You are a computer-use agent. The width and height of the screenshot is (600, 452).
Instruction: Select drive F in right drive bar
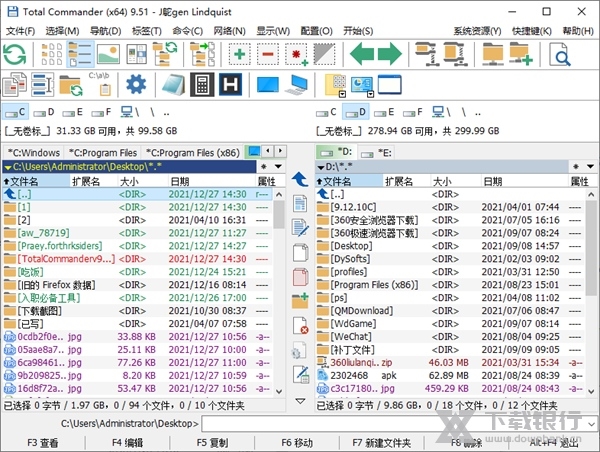tap(413, 112)
